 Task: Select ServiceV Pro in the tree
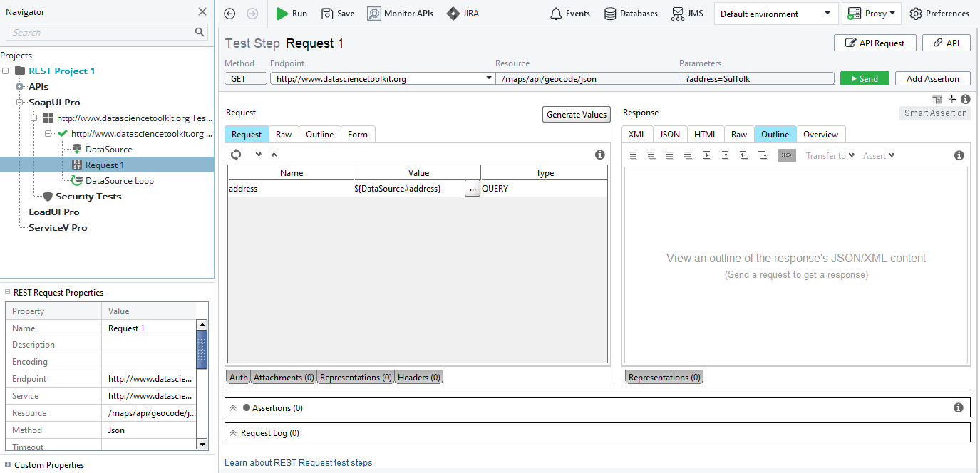(58, 228)
